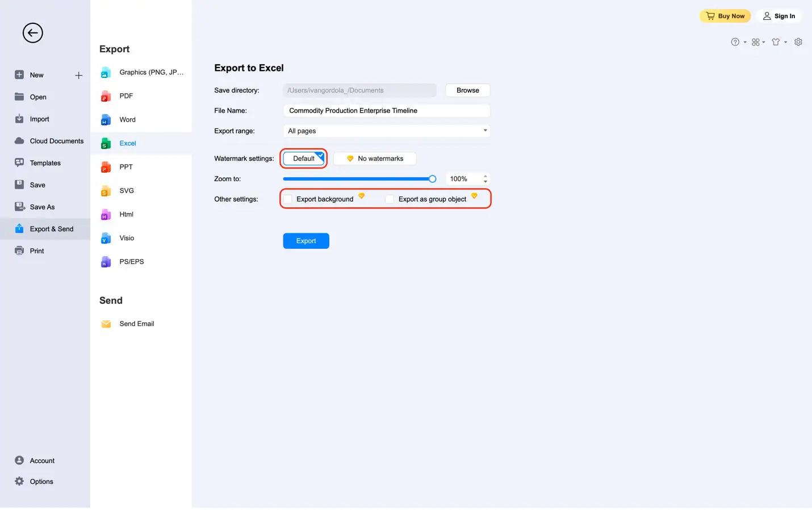This screenshot has height=510, width=812.
Task: Open the help question mark icon
Action: tap(735, 42)
